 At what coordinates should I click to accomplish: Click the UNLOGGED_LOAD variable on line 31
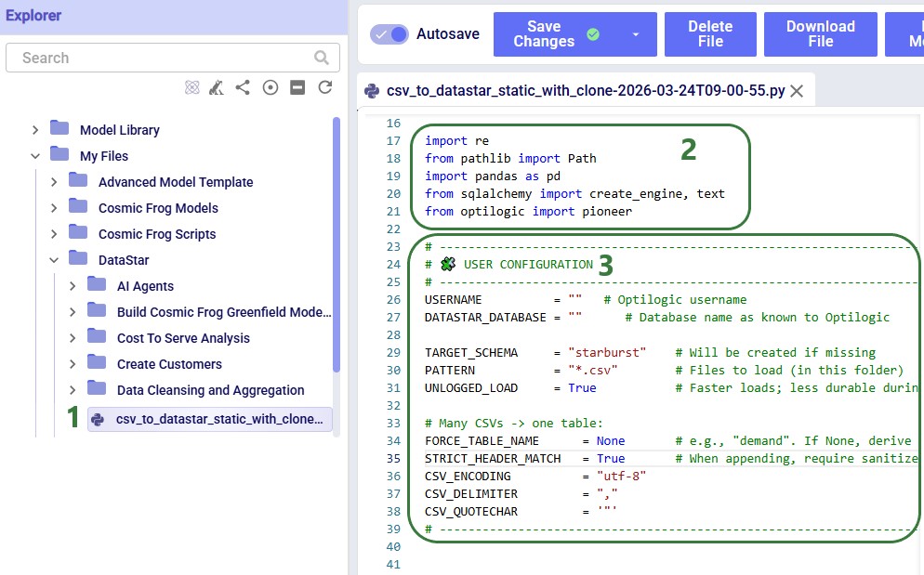click(x=471, y=387)
